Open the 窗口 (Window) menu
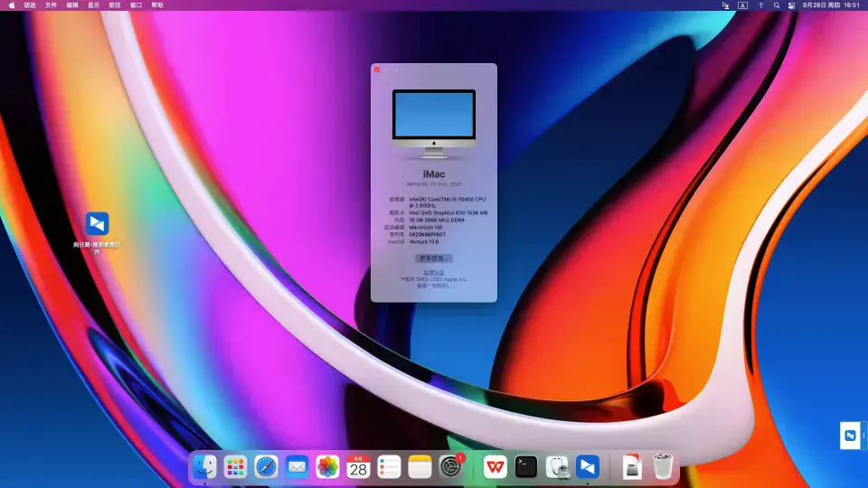This screenshot has height=488, width=868. coord(137,5)
